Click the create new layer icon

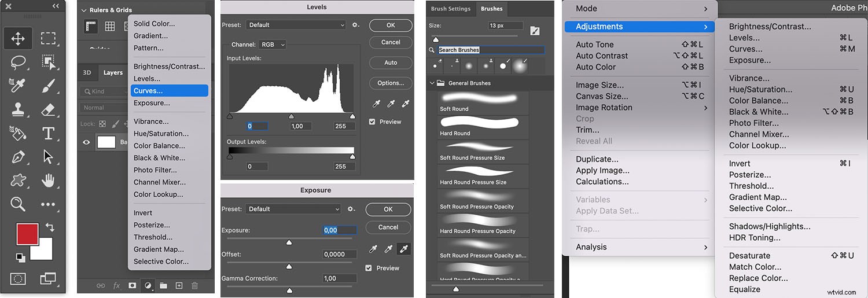pyautogui.click(x=179, y=285)
